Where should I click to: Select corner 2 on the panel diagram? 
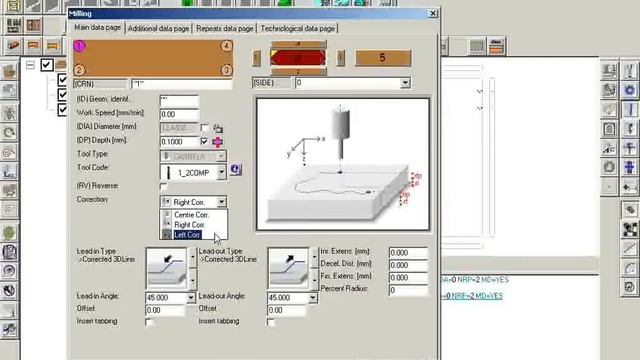point(79,70)
